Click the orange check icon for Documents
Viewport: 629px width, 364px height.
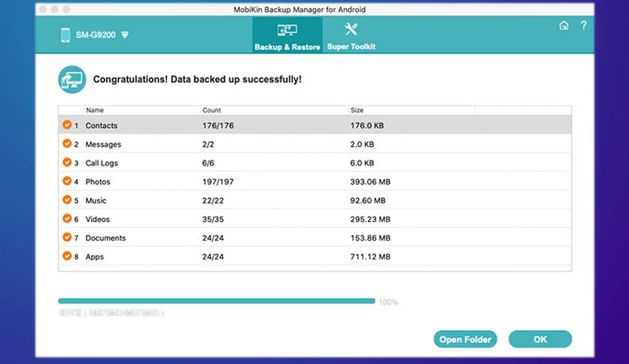[67, 238]
